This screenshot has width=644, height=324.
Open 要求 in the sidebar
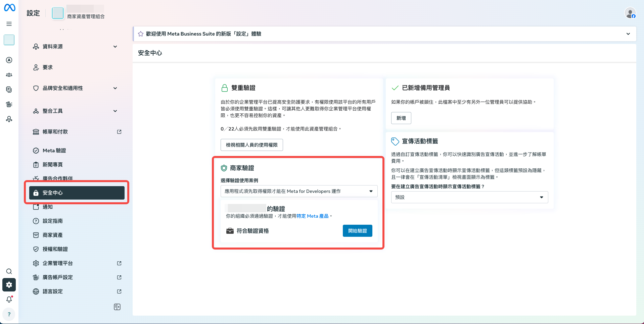tap(77, 67)
